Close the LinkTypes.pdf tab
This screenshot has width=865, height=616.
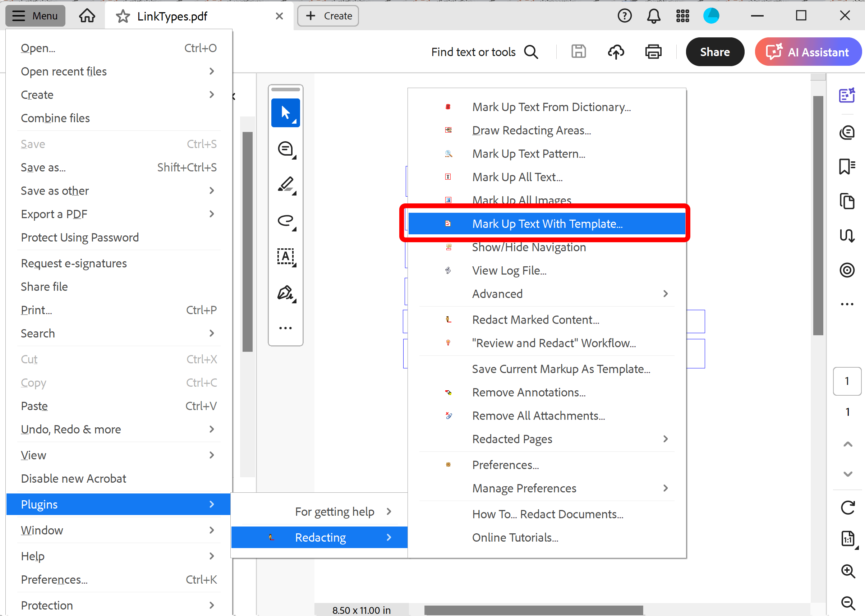click(279, 16)
